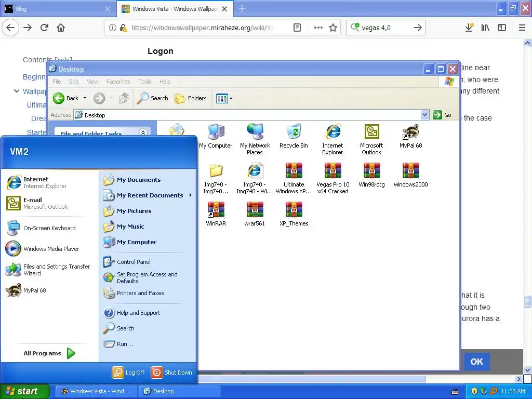
Task: Click the Log Off button
Action: click(129, 373)
